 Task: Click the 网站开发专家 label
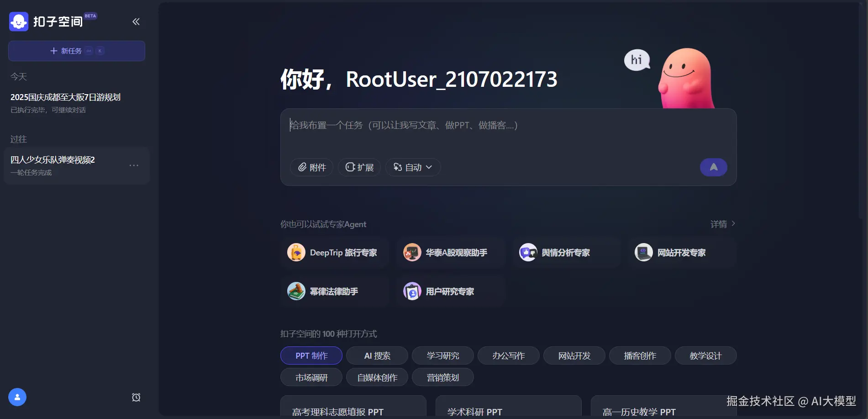[682, 253]
